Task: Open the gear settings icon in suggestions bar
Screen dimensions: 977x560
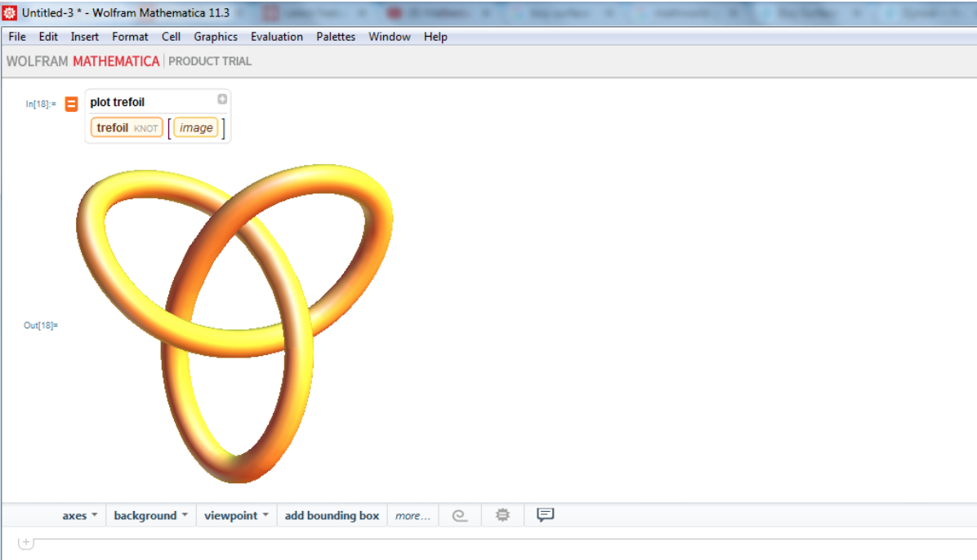Action: pos(502,515)
